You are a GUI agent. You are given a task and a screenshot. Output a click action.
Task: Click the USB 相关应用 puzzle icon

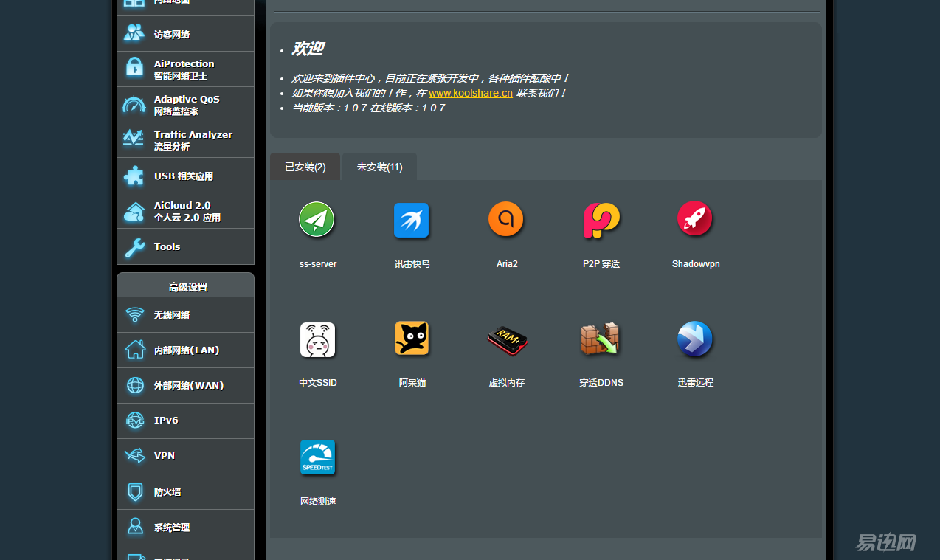tap(134, 176)
